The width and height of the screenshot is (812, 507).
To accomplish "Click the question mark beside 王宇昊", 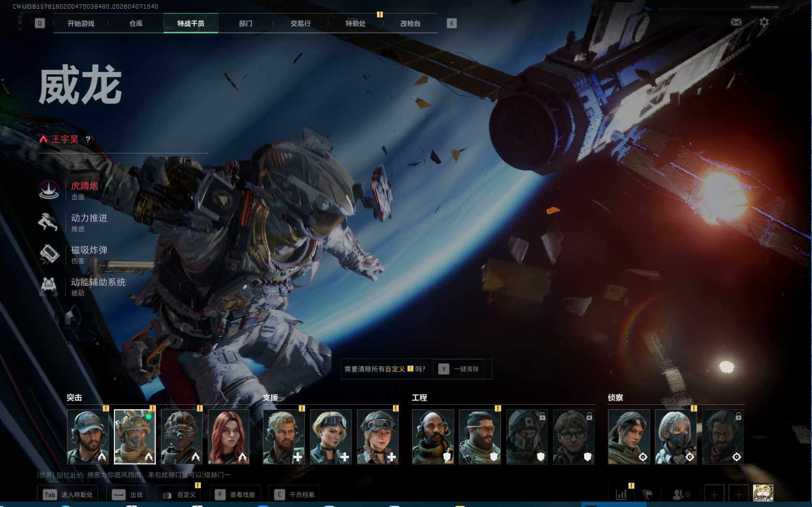I will click(88, 139).
